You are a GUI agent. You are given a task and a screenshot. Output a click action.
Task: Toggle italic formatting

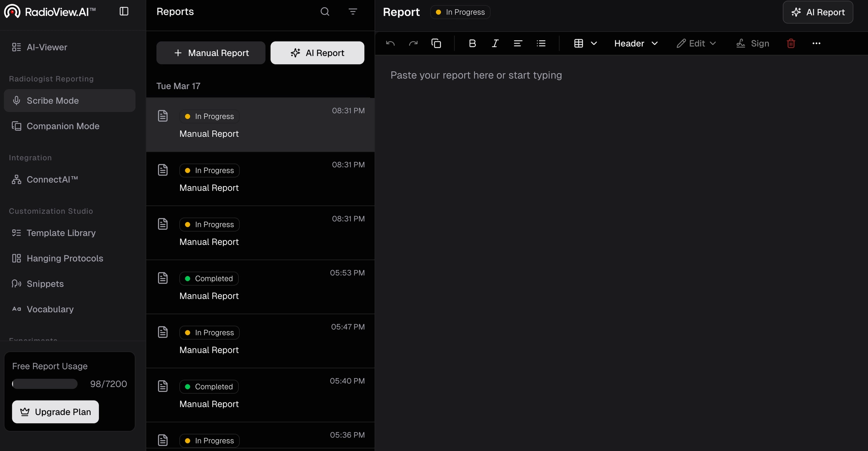495,43
